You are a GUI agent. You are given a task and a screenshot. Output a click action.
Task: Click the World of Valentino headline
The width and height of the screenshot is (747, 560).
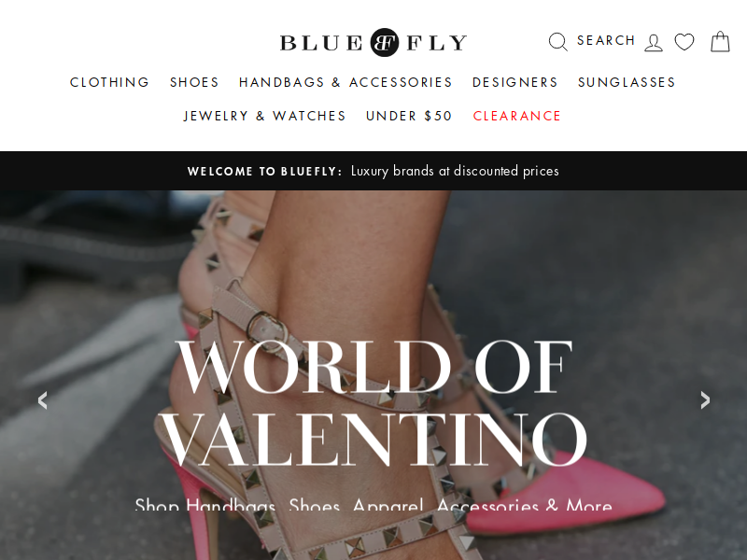coord(373,403)
